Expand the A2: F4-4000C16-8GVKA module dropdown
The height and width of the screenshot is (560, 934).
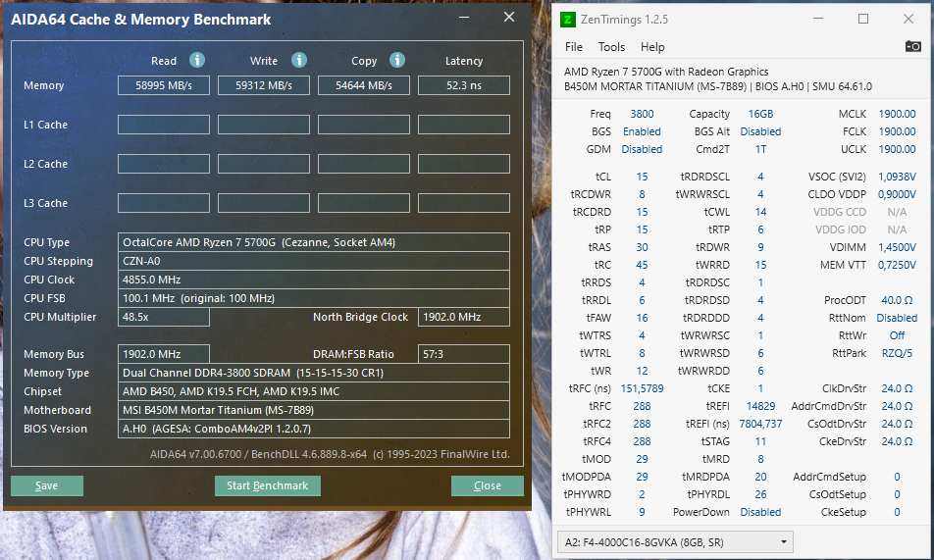coord(675,542)
